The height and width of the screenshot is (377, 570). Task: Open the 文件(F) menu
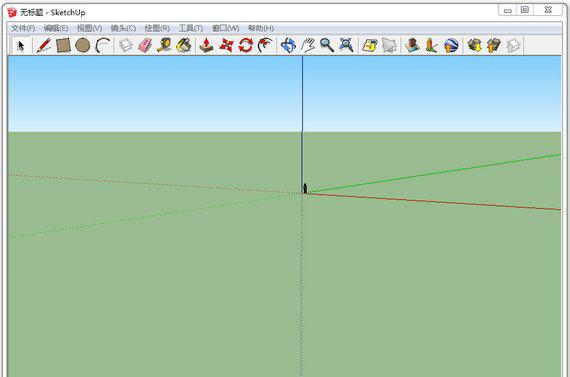(x=23, y=28)
